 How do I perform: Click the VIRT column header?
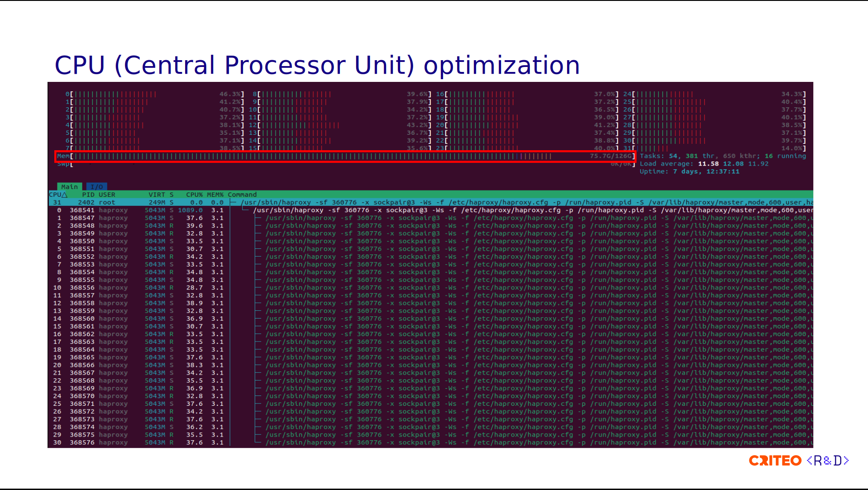157,195
